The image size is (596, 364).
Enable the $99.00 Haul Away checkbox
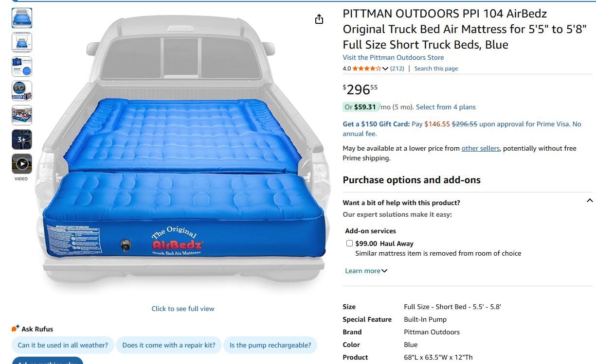click(x=349, y=243)
